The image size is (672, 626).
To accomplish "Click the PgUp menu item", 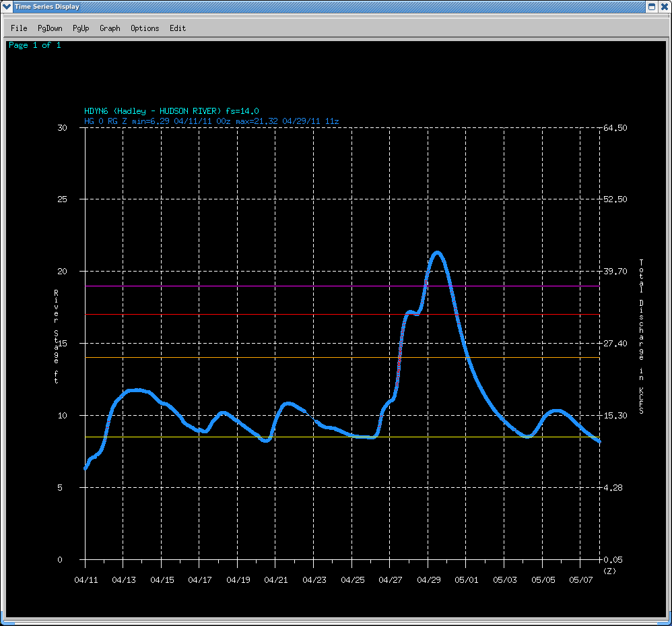I will (x=81, y=28).
